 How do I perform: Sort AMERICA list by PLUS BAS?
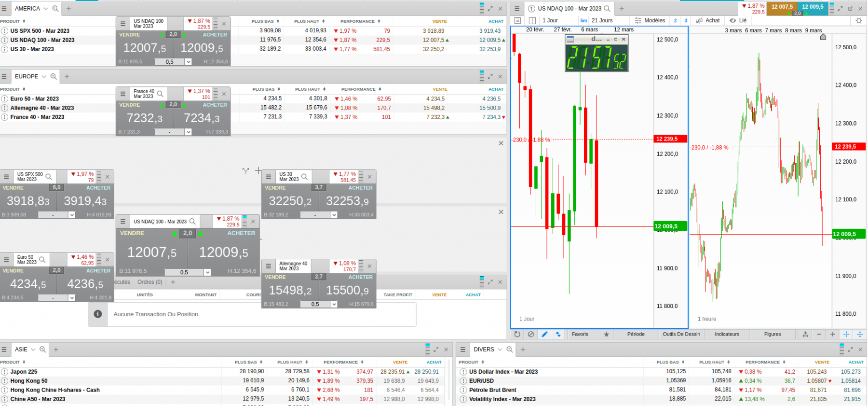pos(266,21)
